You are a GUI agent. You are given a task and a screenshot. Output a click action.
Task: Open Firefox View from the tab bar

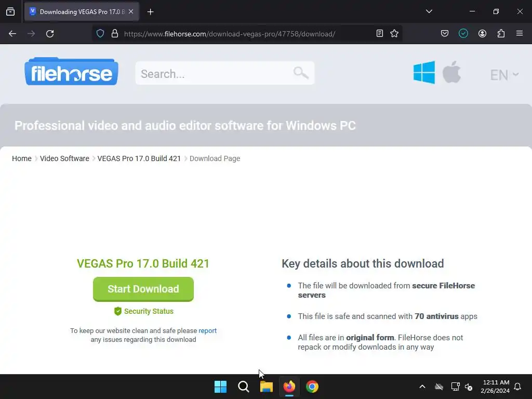10,11
